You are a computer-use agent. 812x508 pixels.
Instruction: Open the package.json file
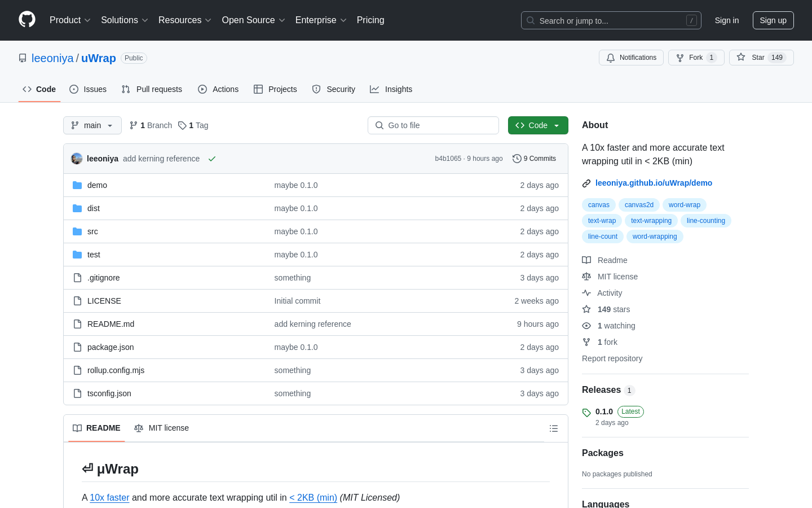coord(111,347)
